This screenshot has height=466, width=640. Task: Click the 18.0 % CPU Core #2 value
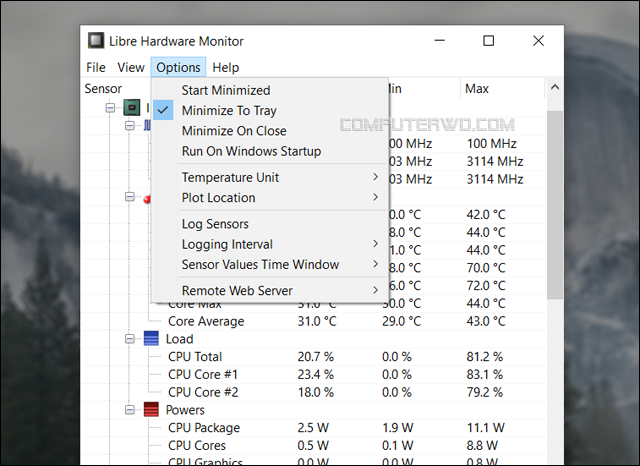[x=316, y=393]
